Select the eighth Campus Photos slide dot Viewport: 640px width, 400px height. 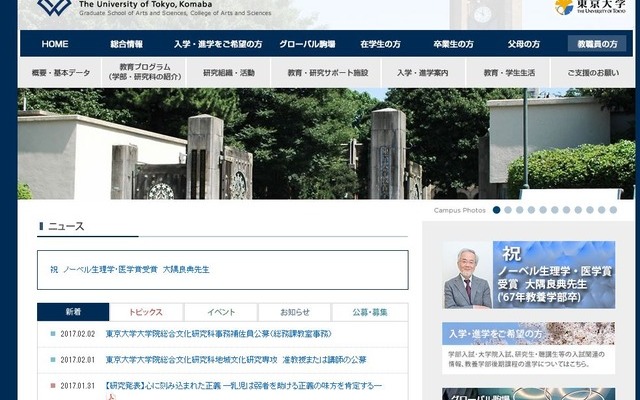click(578, 210)
